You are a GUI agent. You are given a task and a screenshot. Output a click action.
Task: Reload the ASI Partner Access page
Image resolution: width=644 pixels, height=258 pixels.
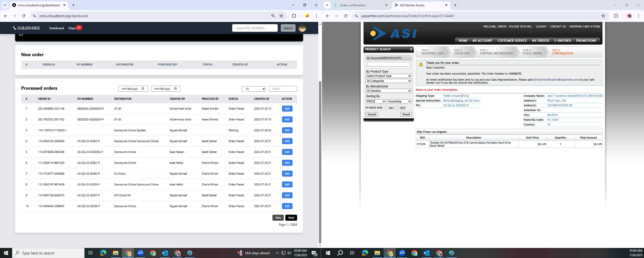pos(346,16)
